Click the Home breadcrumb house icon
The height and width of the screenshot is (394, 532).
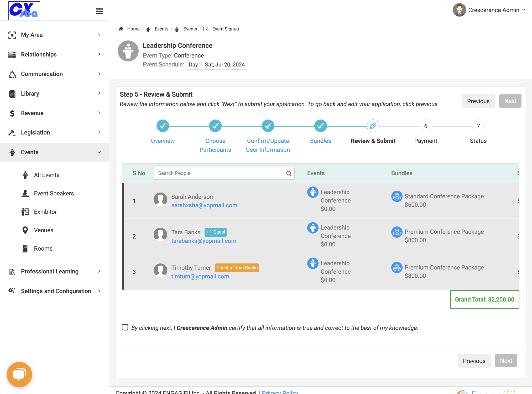[121, 29]
